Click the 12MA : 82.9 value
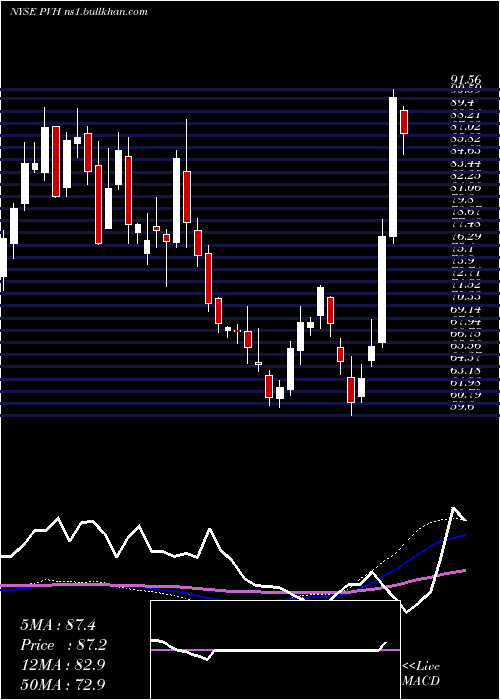 click(62, 664)
